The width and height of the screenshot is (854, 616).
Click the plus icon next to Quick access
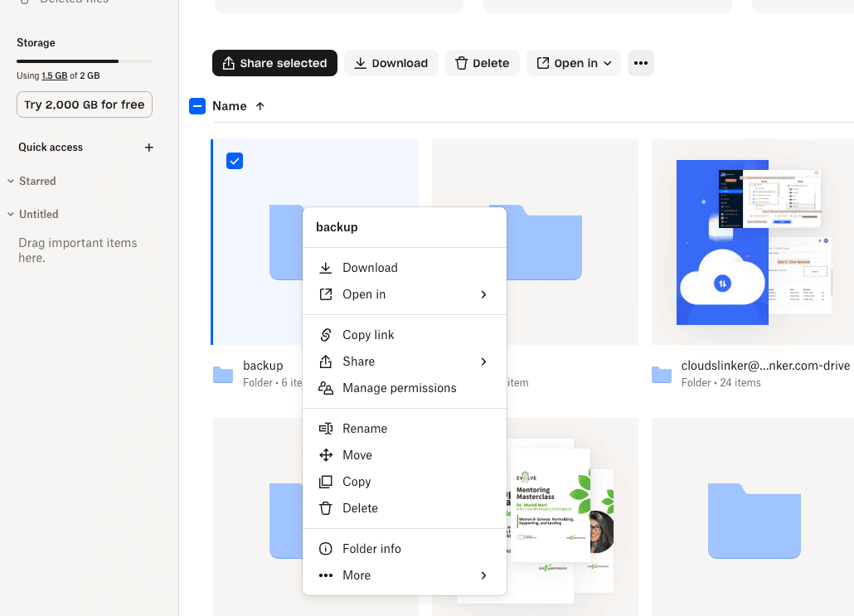pos(148,148)
